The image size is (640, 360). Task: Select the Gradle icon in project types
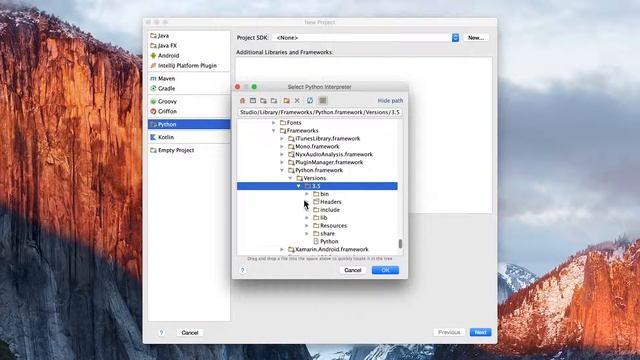coord(153,88)
